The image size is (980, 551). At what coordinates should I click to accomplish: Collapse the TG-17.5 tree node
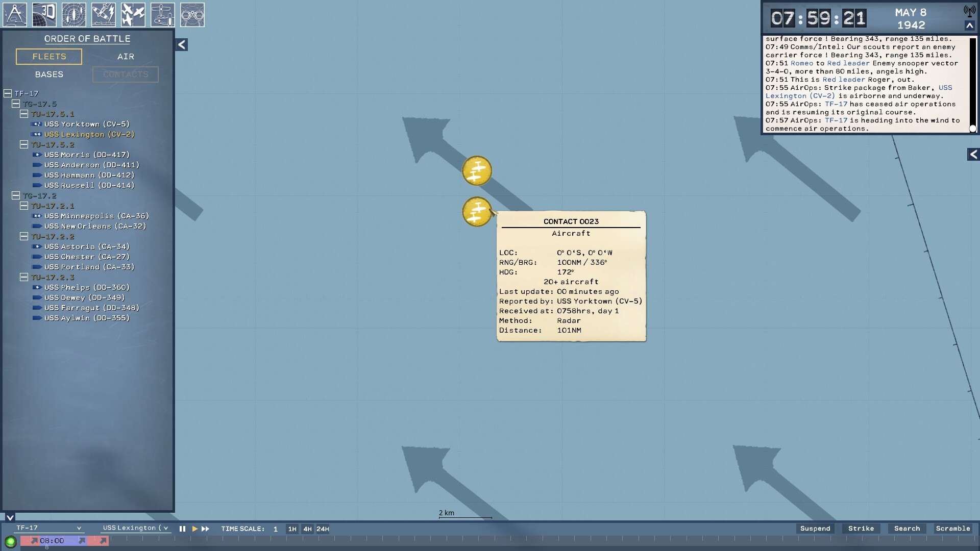(16, 104)
